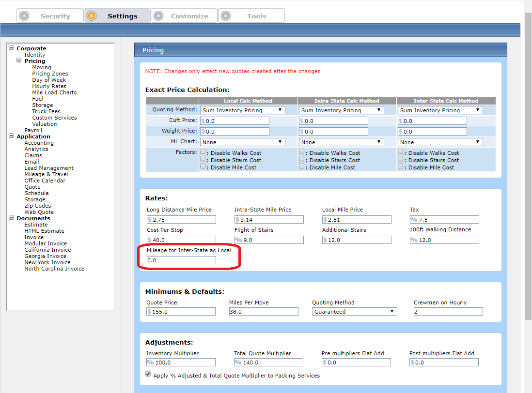Screen dimensions: 532x393
Task: Open Local Calc Quoting Method dropdown
Action: click(243, 110)
